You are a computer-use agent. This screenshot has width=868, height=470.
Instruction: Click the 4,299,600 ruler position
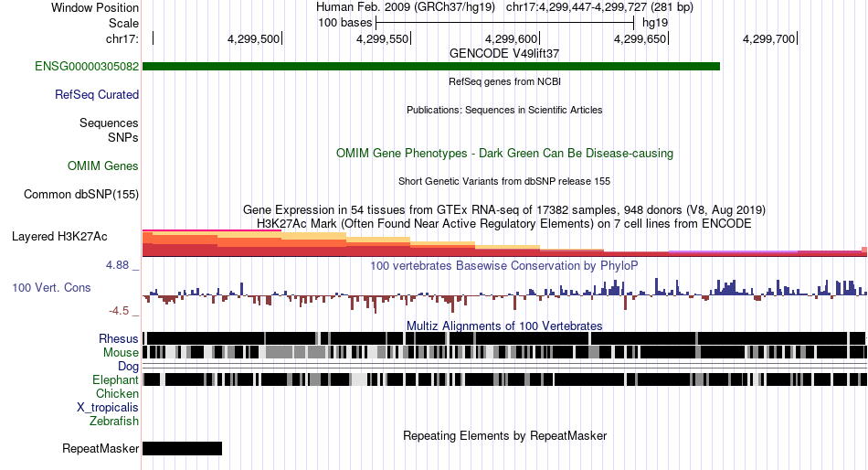[x=512, y=38]
